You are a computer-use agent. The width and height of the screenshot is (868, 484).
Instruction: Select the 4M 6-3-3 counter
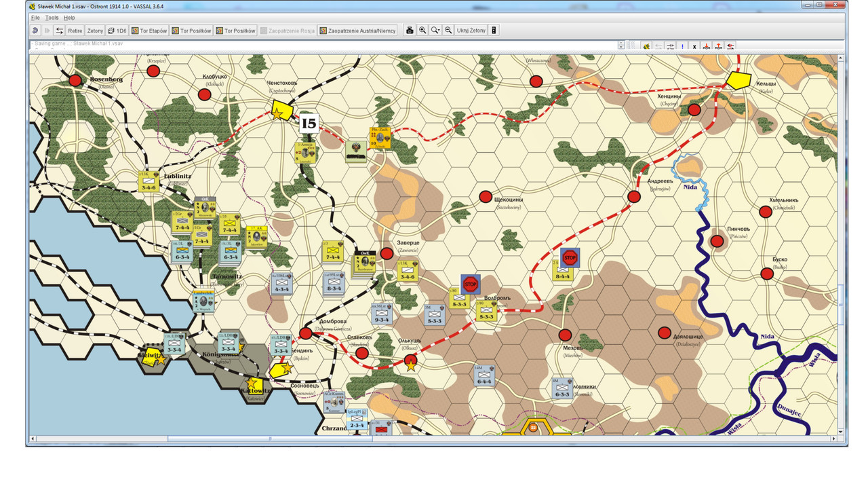coord(562,388)
